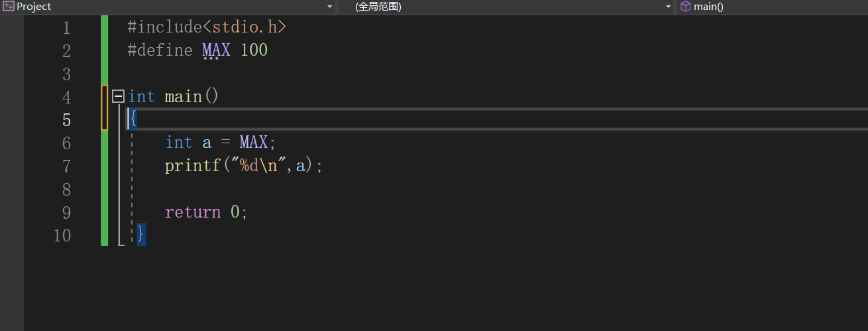Click the value 100 on line 2
The height and width of the screenshot is (331, 868).
click(254, 50)
